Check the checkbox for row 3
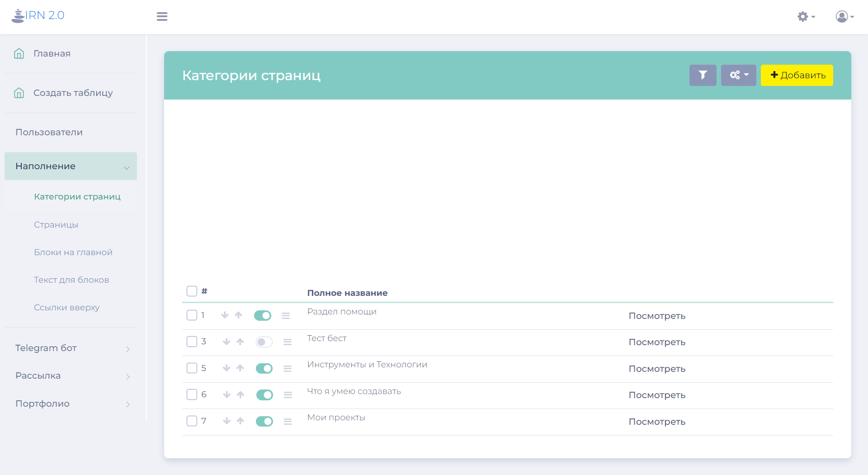The width and height of the screenshot is (868, 475). [x=192, y=341]
